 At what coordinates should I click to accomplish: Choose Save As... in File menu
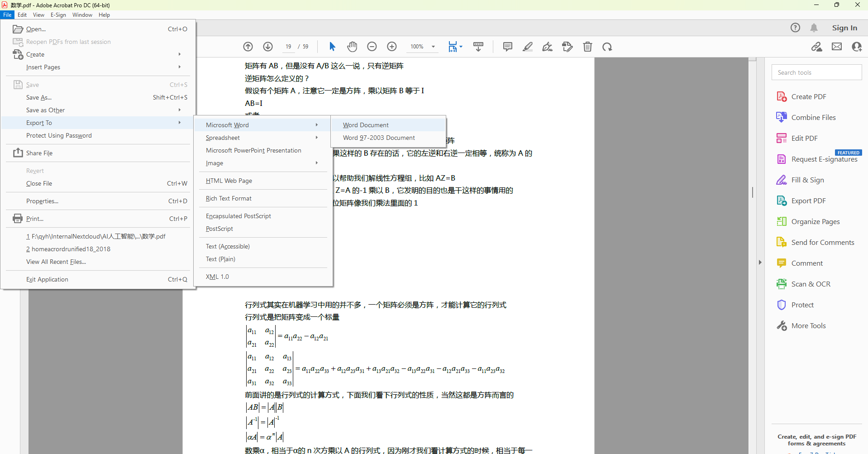pos(99,97)
